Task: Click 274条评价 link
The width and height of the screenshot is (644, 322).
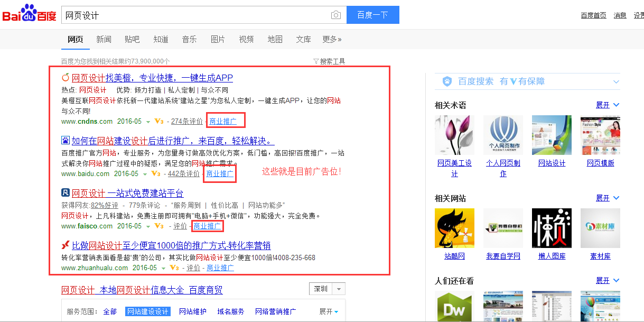Action: coord(187,121)
